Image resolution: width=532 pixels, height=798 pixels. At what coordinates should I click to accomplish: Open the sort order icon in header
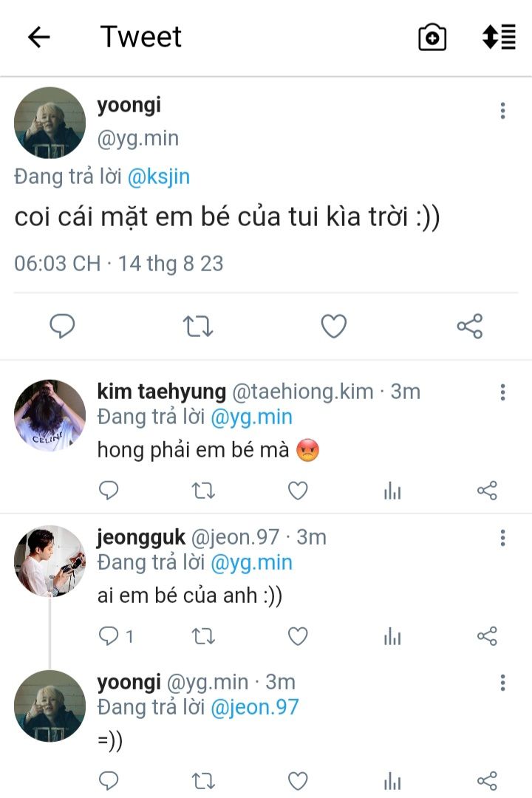coord(499,37)
